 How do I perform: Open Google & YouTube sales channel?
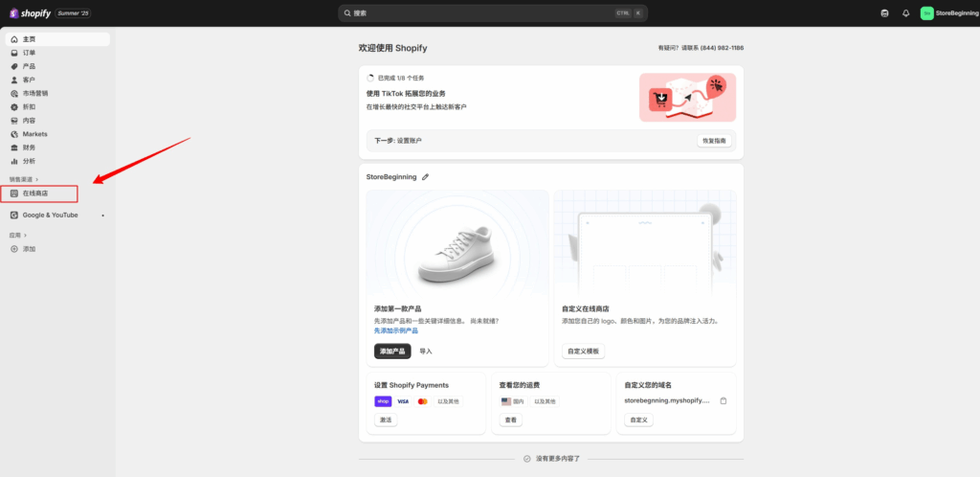coord(50,216)
